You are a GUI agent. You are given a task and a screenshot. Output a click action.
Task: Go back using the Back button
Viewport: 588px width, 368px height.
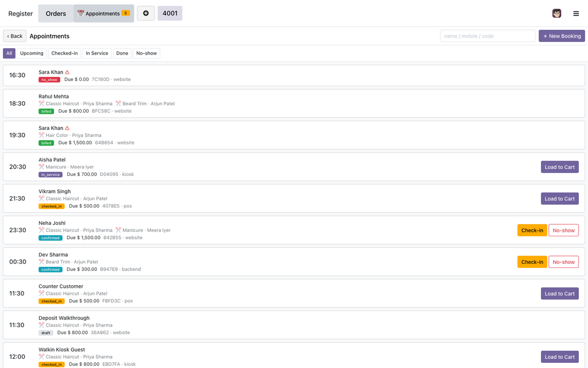pos(14,36)
